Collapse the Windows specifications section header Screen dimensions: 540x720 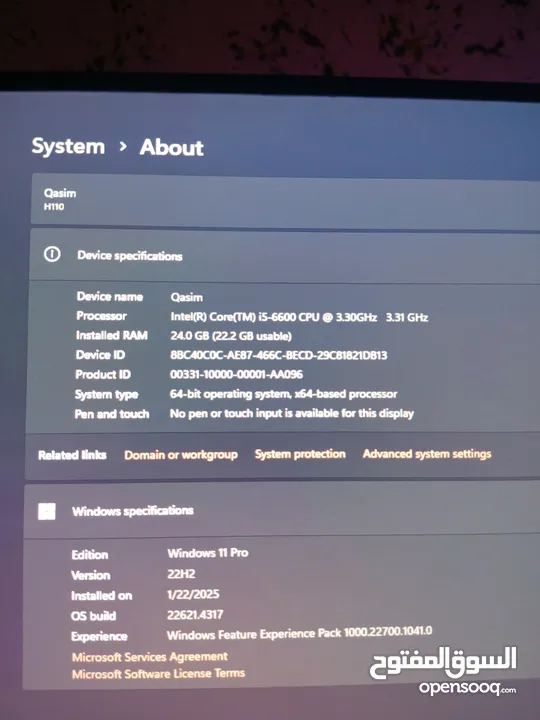point(282,511)
